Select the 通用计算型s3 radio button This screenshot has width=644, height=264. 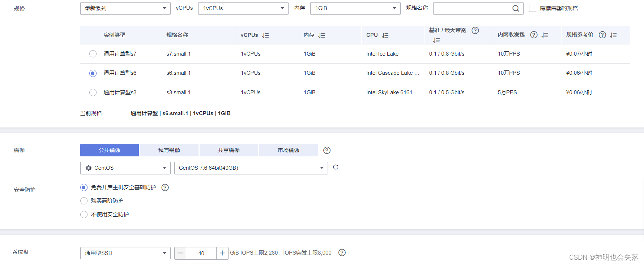[x=93, y=92]
